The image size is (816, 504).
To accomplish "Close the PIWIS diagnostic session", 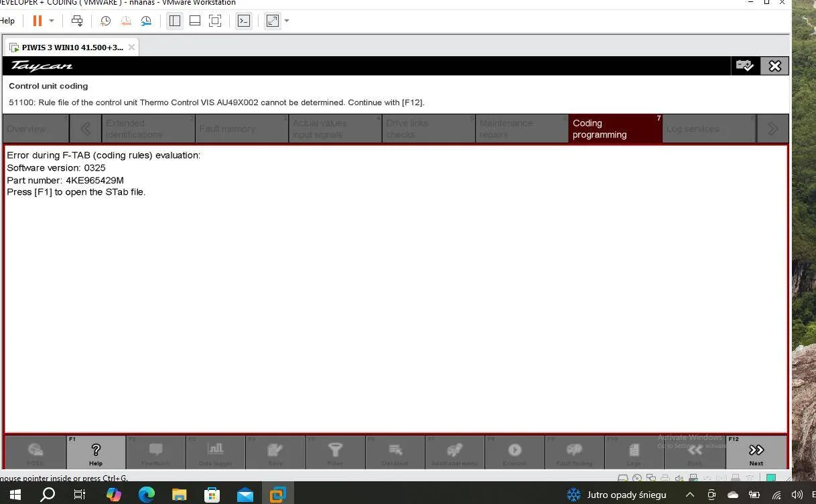I will click(x=774, y=66).
